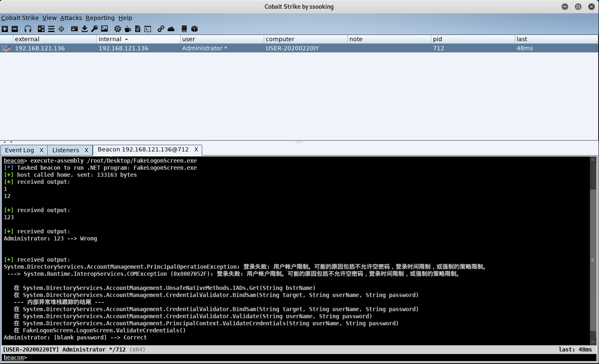The width and height of the screenshot is (599, 364).
Task: Click the beacon session host icon
Action: [6, 48]
